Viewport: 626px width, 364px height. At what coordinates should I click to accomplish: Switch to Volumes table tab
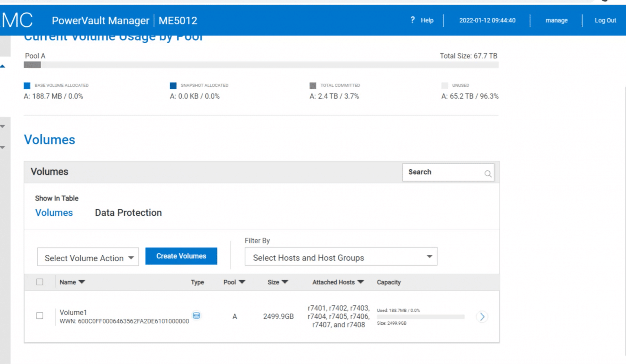click(54, 213)
